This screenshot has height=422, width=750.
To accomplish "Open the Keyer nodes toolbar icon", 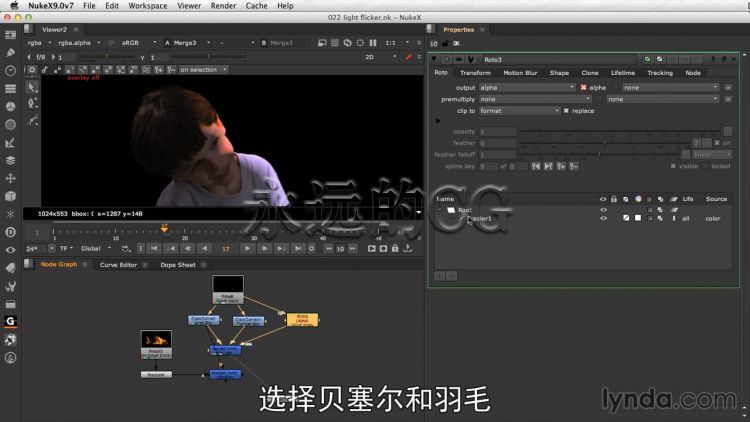I will click(10, 143).
